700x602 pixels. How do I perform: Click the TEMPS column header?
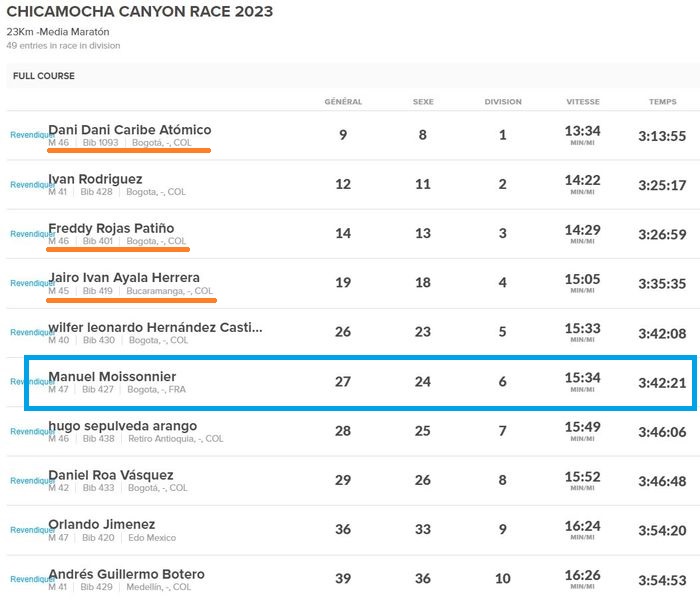pos(662,102)
